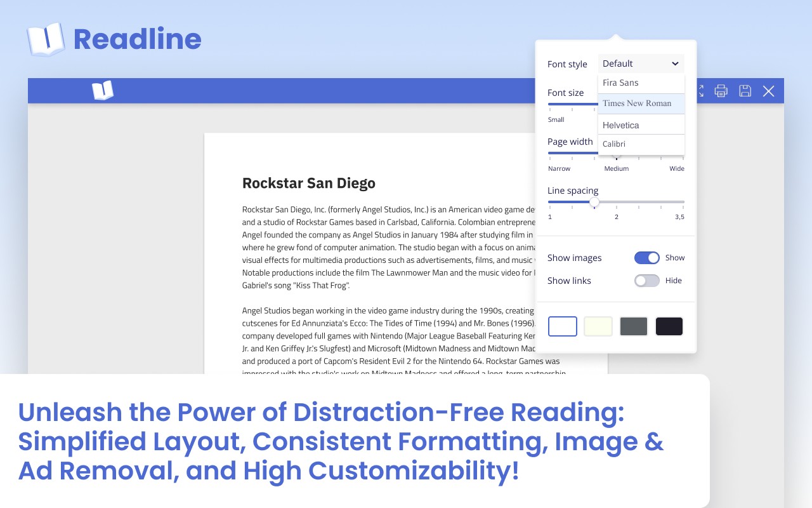
Task: Select Calibri from the font dropdown
Action: 641,144
